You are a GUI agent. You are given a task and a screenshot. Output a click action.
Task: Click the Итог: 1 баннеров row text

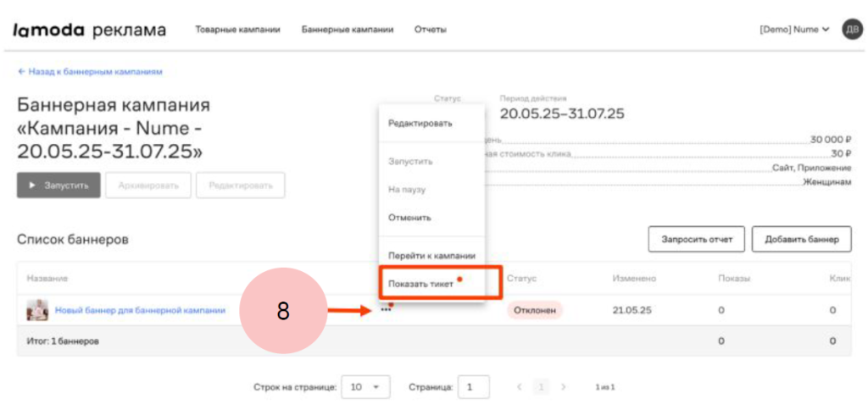(63, 341)
